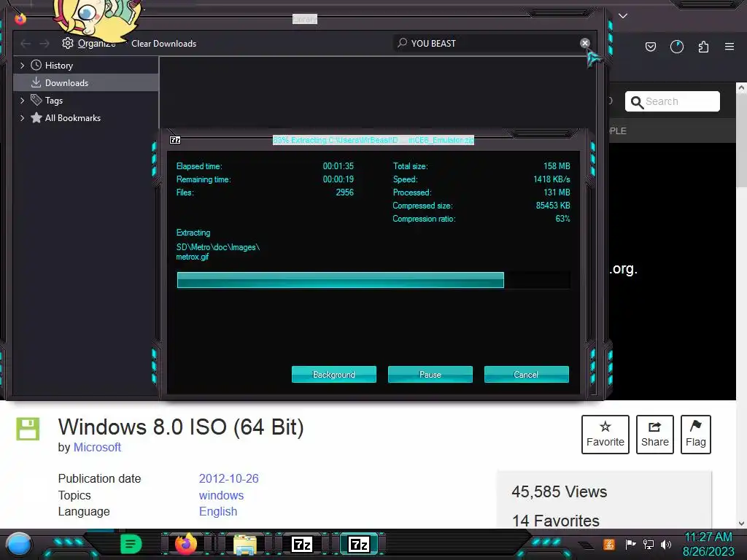Go back with Library back arrow
Screen dimensions: 747x560
click(26, 43)
